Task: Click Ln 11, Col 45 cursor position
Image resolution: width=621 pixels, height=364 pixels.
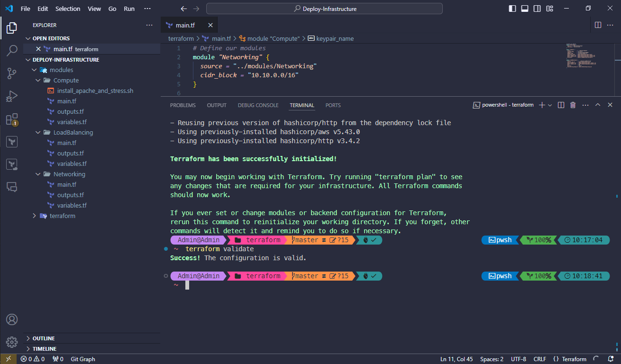Action: point(457,359)
